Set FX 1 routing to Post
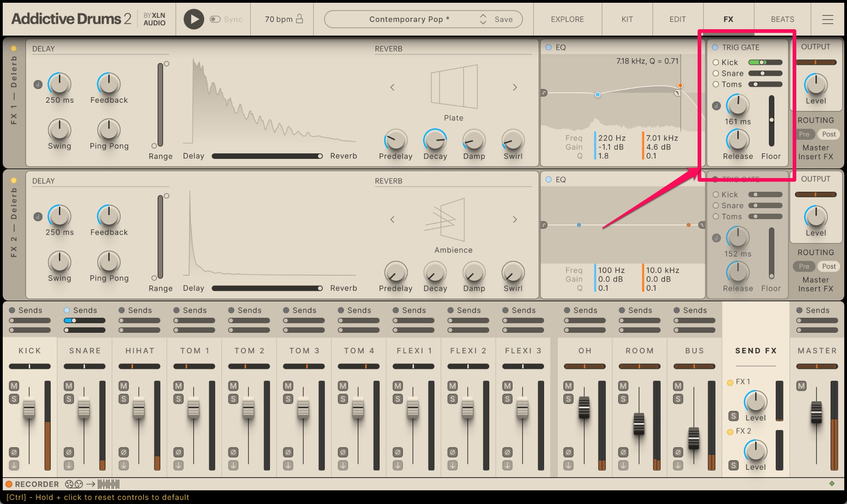The width and height of the screenshot is (847, 504). 829,134
